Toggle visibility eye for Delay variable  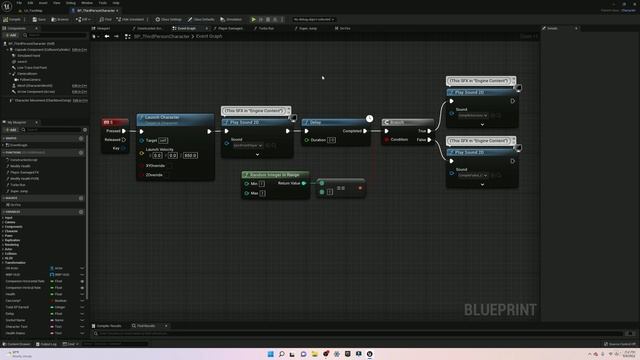coord(82,314)
